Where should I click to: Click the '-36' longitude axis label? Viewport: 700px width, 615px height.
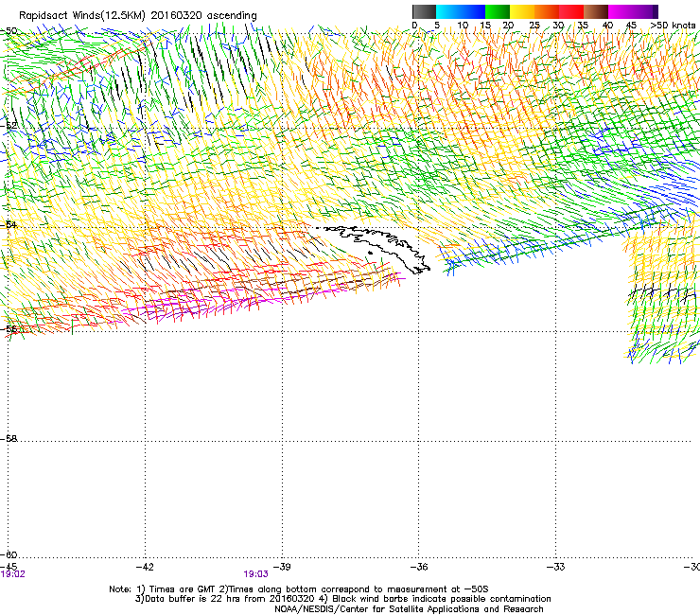419,567
